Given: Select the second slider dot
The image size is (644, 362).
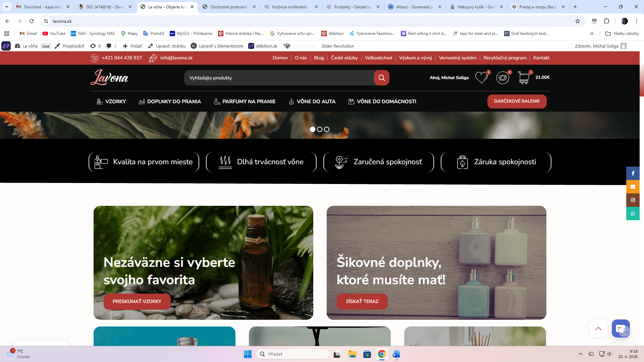Looking at the screenshot, I should [x=320, y=129].
